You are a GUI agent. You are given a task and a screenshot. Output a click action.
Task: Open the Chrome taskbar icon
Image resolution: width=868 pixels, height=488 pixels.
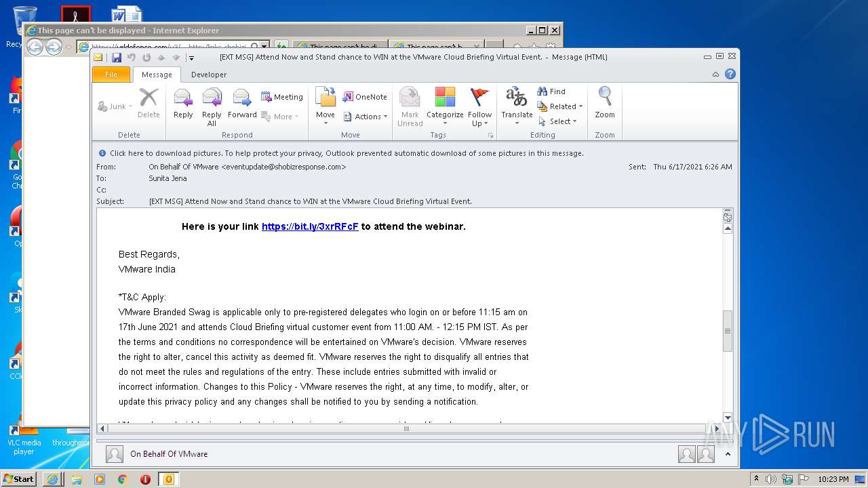pos(122,479)
